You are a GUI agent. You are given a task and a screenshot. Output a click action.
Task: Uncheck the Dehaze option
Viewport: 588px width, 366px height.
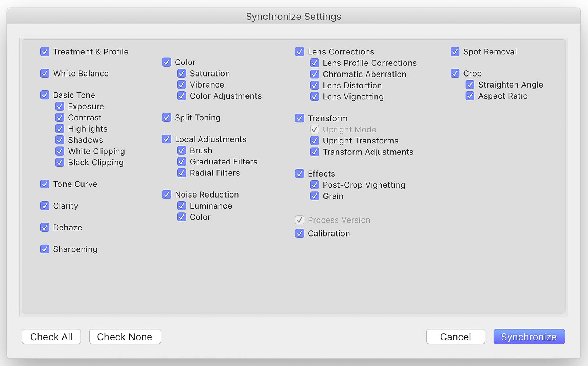coord(45,228)
